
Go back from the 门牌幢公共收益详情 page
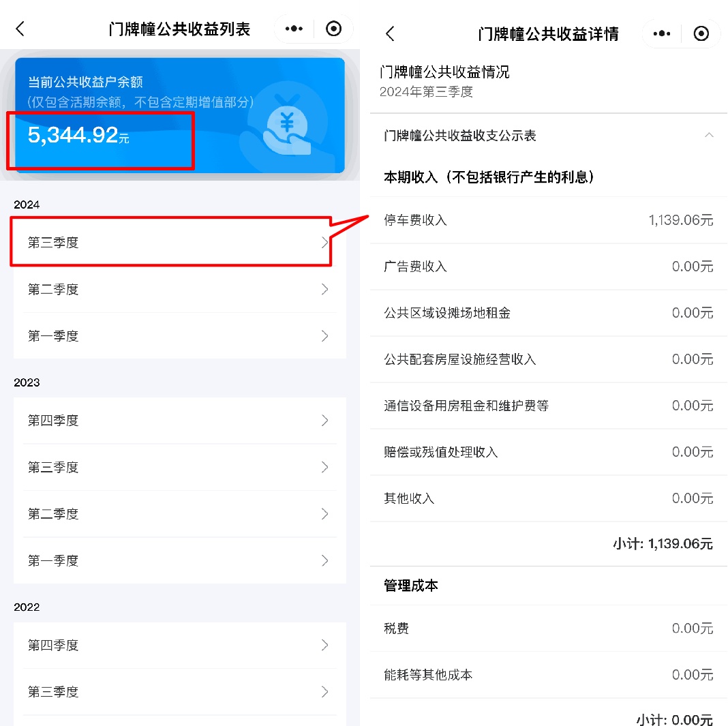(390, 33)
